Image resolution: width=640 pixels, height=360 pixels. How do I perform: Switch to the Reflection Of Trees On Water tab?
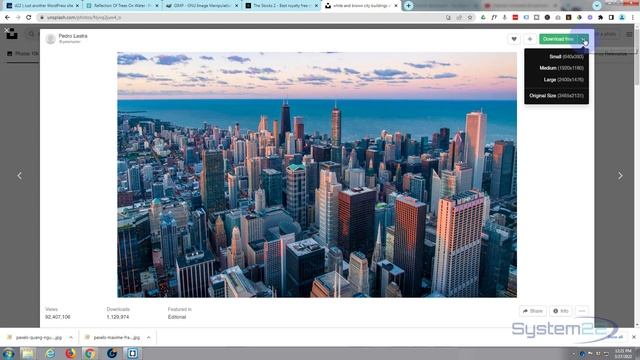coord(122,6)
